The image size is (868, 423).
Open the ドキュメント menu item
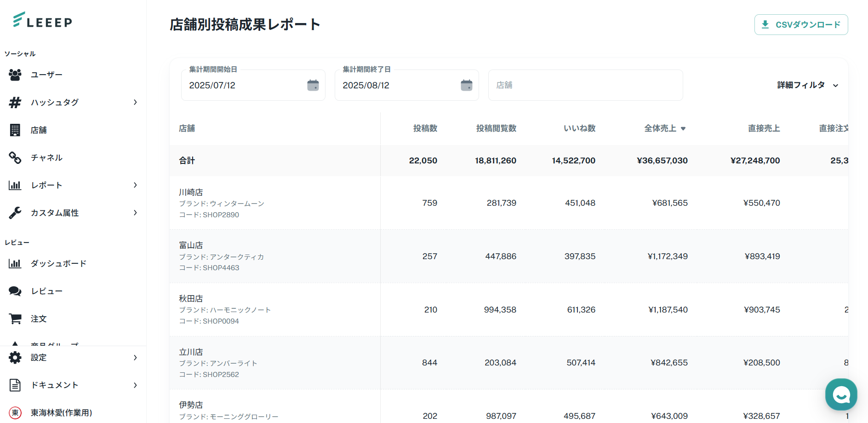click(x=54, y=385)
